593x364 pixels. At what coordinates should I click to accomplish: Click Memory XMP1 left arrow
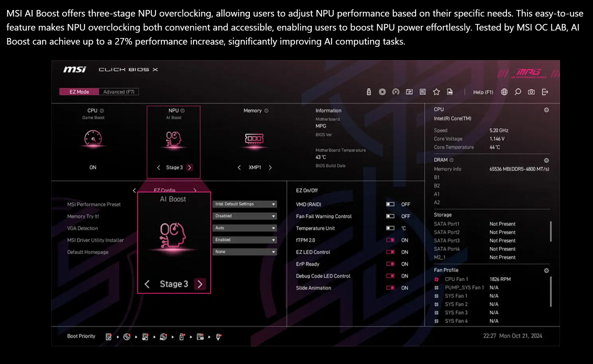(x=239, y=168)
